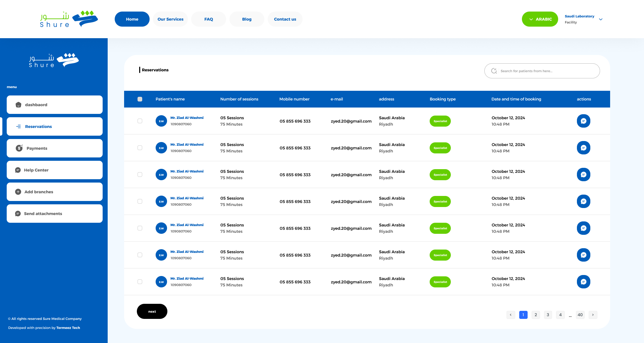644x343 pixels.
Task: Select Reservations in the sidebar menu
Action: pyautogui.click(x=55, y=127)
